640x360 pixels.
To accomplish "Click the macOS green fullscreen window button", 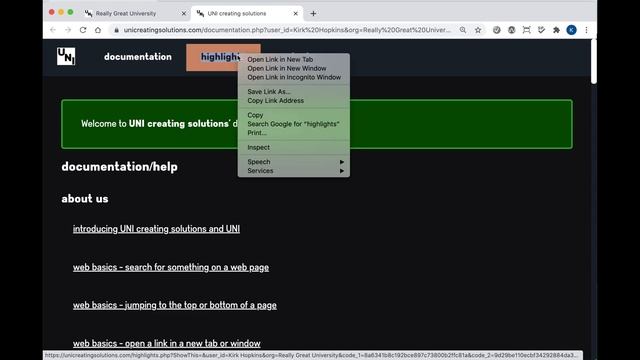I will pyautogui.click(x=70, y=12).
